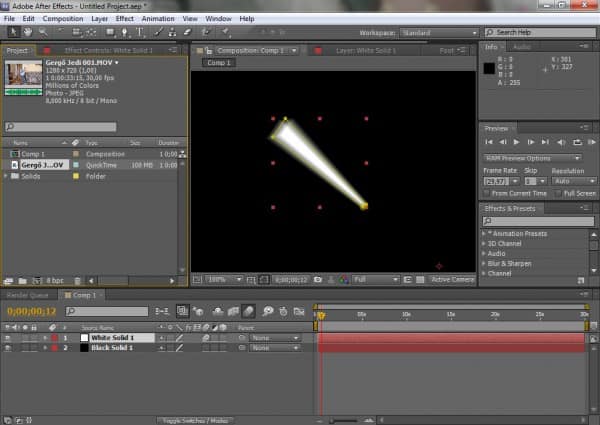
Task: Expand the Animation Presets category
Action: pos(485,233)
